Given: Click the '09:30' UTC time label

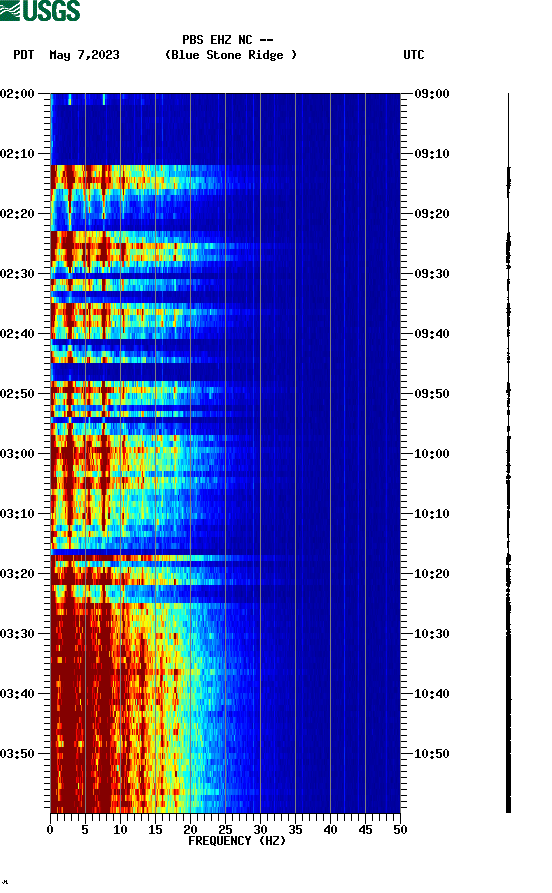Looking at the screenshot, I should [432, 274].
